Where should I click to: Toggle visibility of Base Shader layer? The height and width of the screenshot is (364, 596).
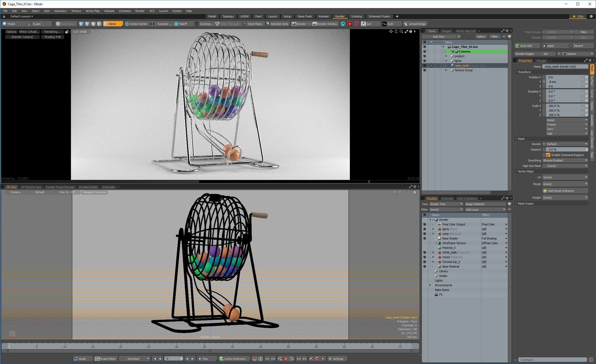(424, 238)
